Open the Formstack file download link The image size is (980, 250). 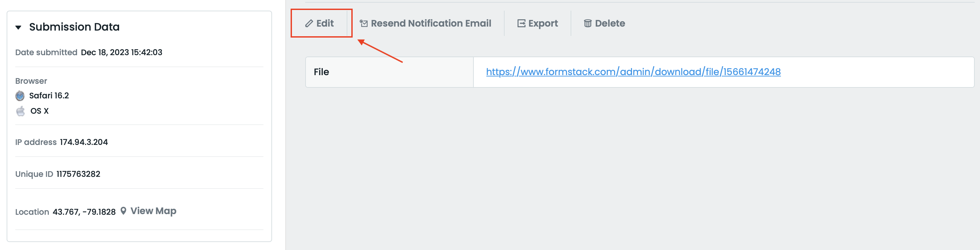coord(633,72)
